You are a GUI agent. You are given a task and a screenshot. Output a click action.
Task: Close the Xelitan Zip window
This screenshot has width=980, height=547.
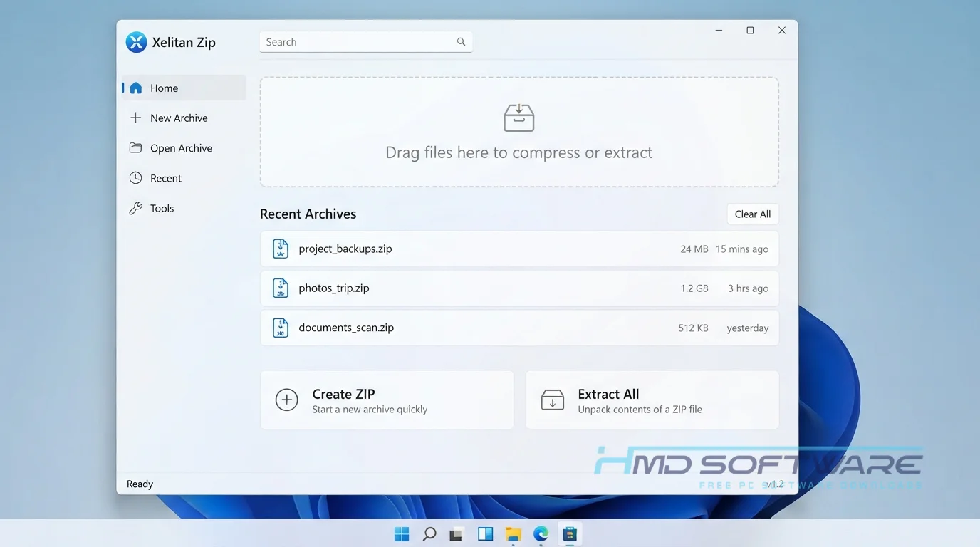[x=782, y=31]
